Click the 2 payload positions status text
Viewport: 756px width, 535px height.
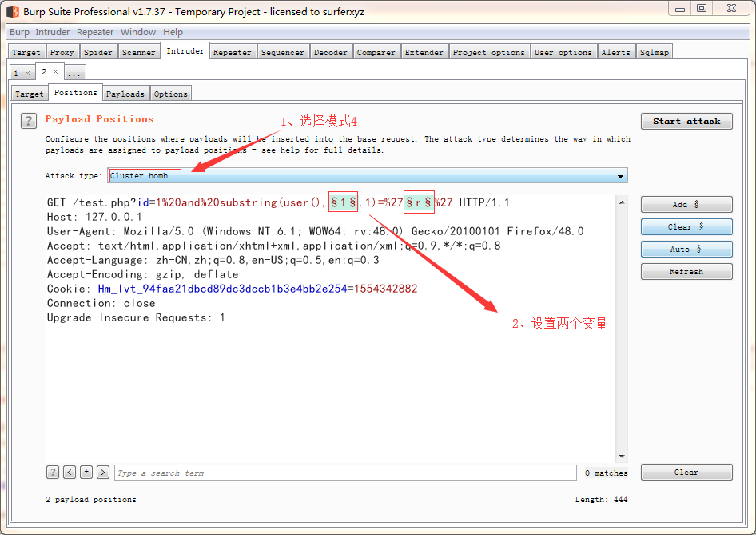coord(90,500)
